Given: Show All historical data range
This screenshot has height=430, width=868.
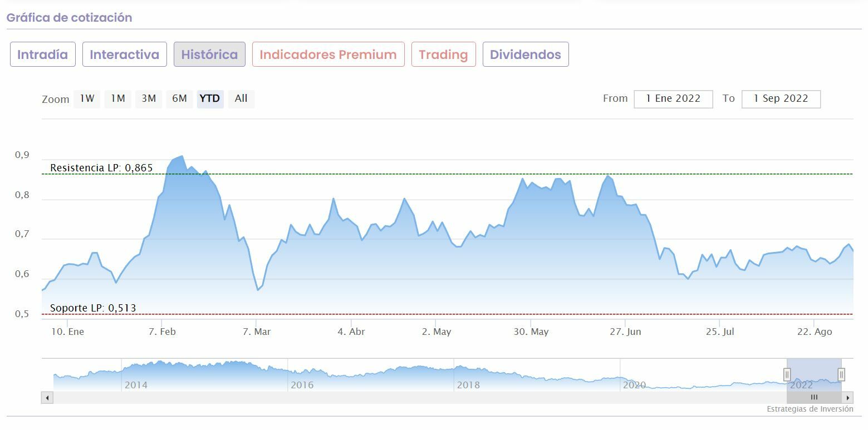Looking at the screenshot, I should coord(241,99).
